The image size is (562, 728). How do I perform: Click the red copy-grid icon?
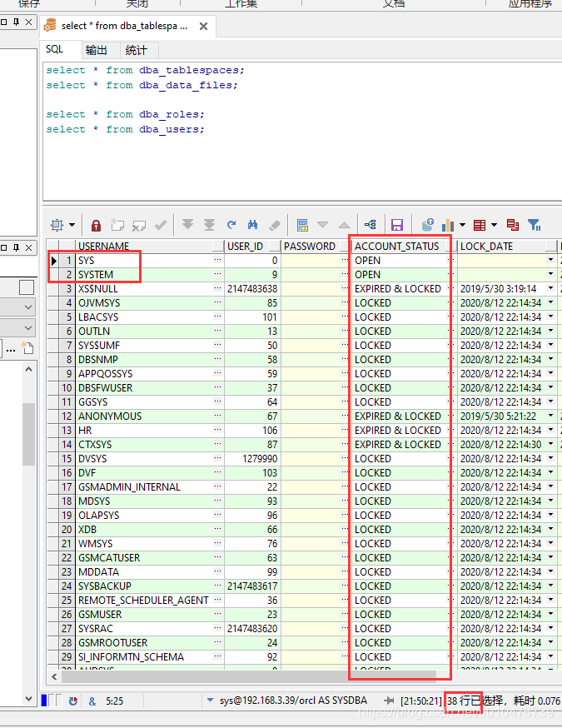[x=513, y=225]
